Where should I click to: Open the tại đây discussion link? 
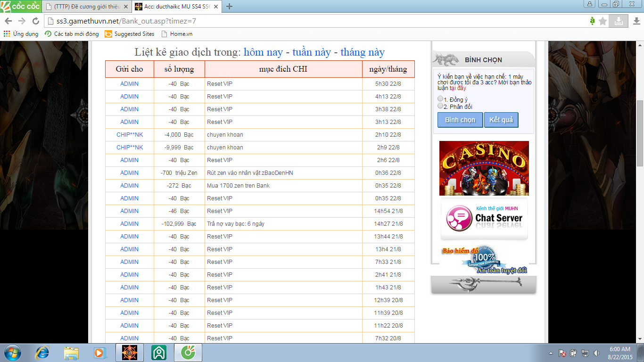[x=458, y=88]
